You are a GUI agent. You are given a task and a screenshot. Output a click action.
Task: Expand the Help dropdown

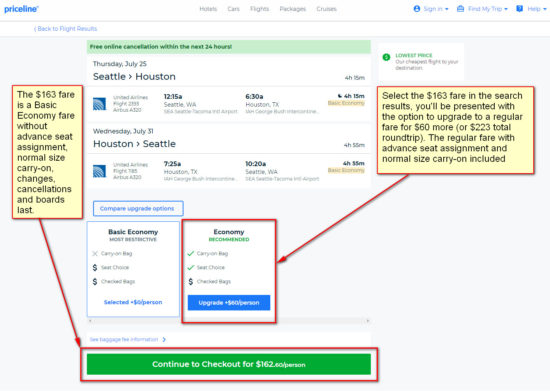(x=537, y=9)
